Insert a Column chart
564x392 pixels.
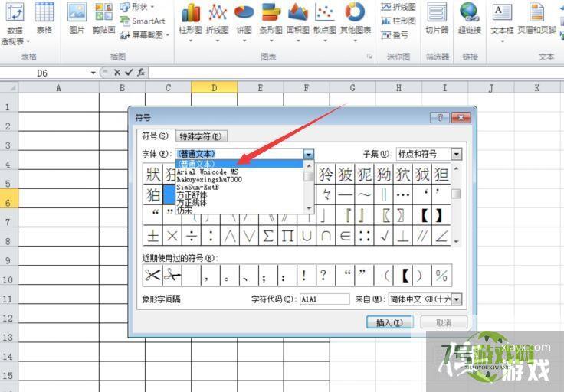tap(191, 22)
